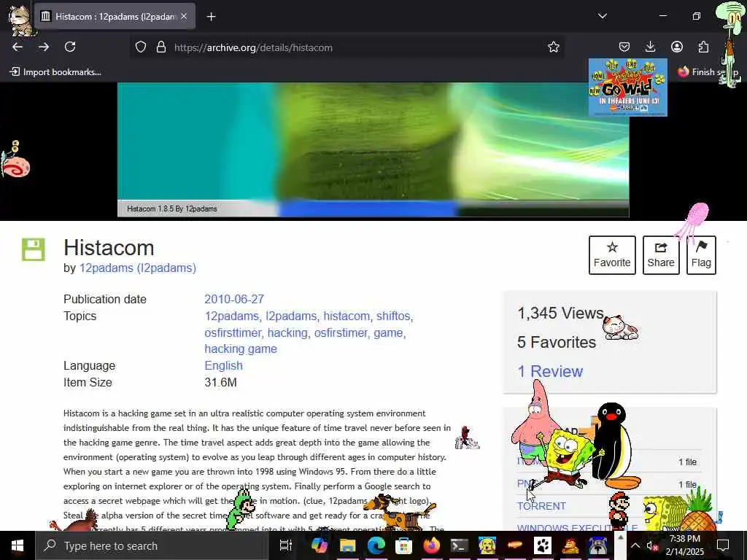
Task: Open the bulldog app on taskbar
Action: pyautogui.click(x=598, y=545)
